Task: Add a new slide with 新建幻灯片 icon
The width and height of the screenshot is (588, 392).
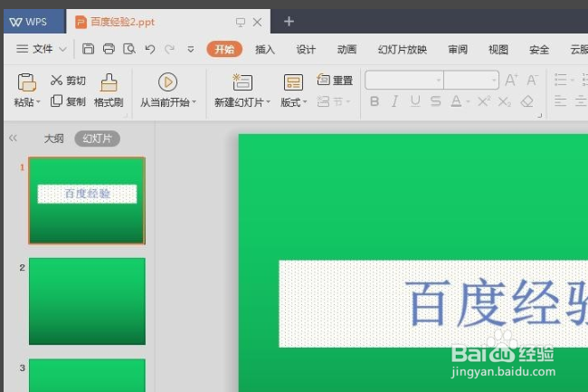Action: click(x=242, y=82)
